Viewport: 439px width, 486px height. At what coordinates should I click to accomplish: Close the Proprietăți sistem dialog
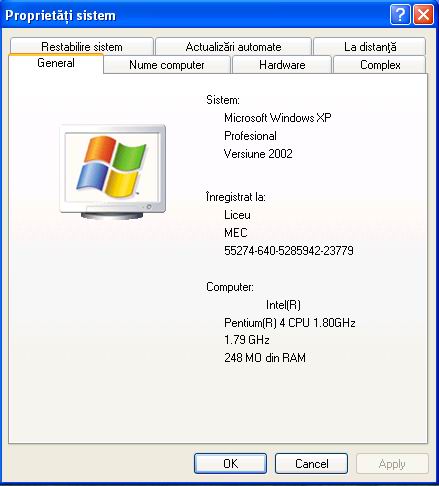tap(423, 15)
